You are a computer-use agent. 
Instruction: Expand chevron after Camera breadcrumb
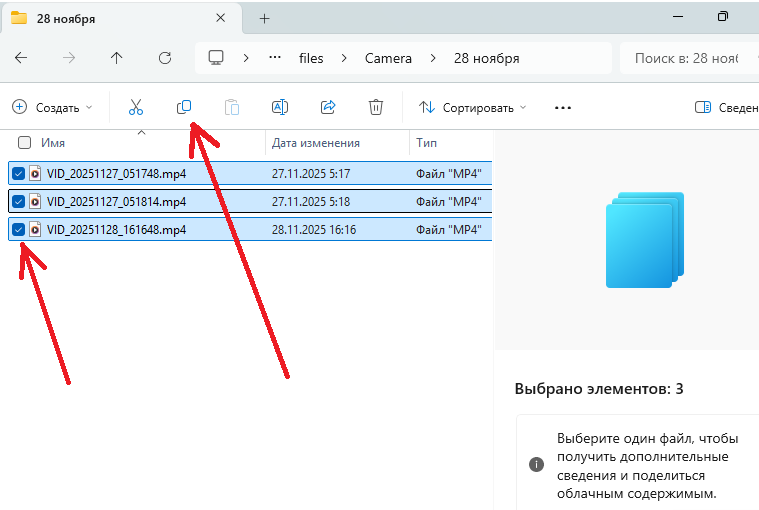pyautogui.click(x=433, y=58)
